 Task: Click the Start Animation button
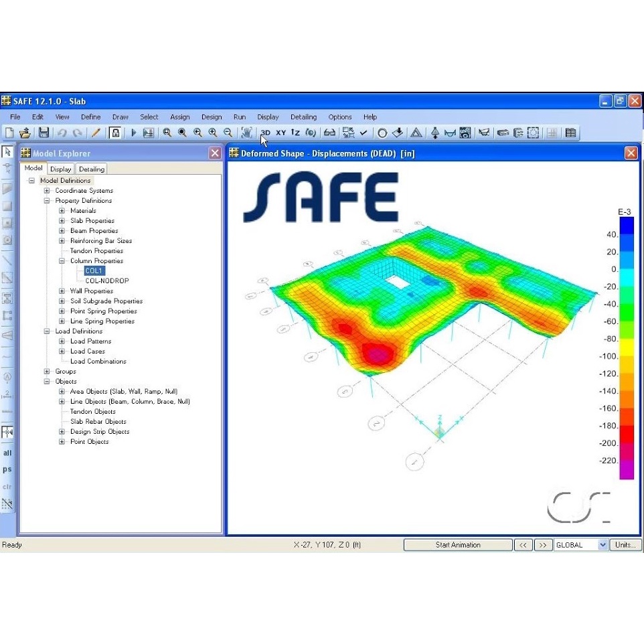click(x=458, y=545)
